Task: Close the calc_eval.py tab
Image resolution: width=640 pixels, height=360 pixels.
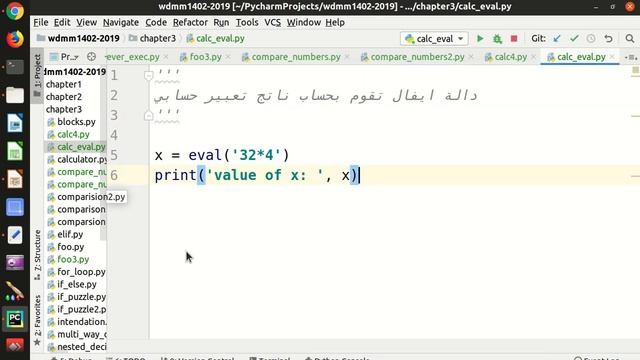Action: (612, 57)
